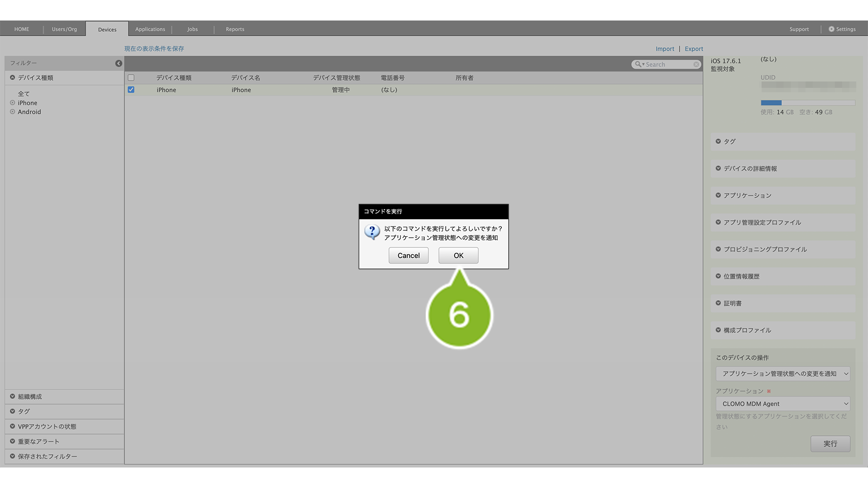Click the タグ arrow icon in right panel
Image resolution: width=868 pixels, height=488 pixels.
718,142
